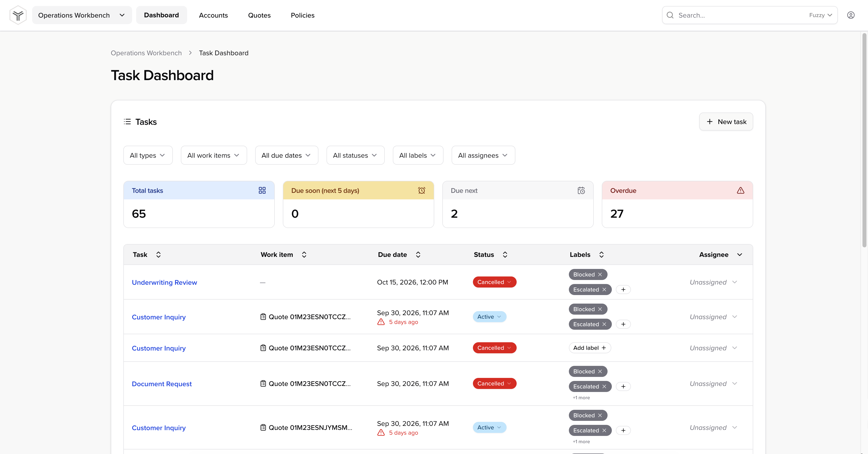Click the quote document icon in Document Request row
Screen dimensions: 868x454
tap(263, 384)
